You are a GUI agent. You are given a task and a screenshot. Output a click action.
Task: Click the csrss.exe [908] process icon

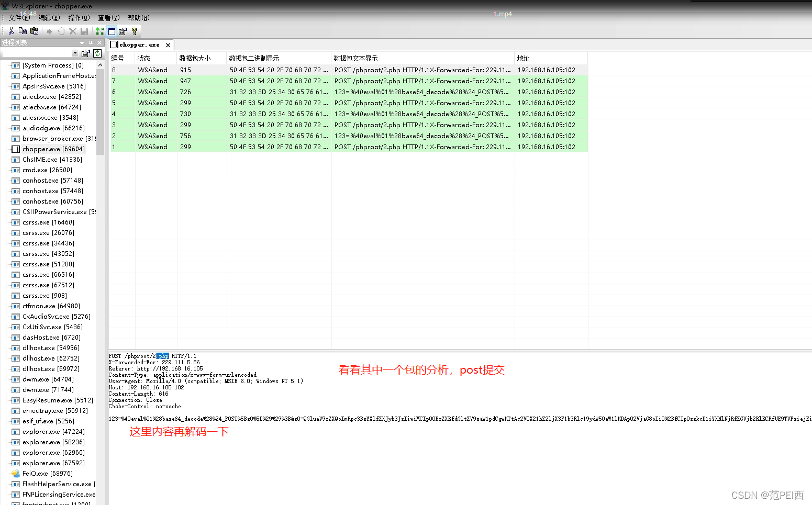click(16, 296)
